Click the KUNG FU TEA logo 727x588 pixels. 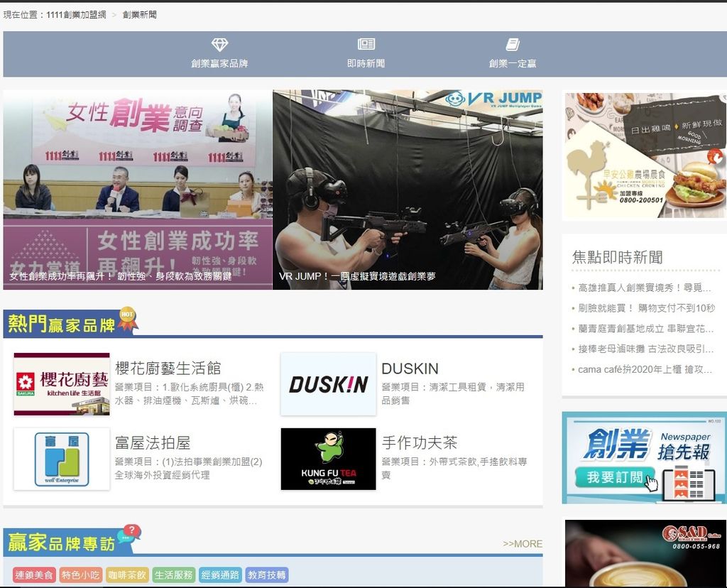tap(328, 459)
